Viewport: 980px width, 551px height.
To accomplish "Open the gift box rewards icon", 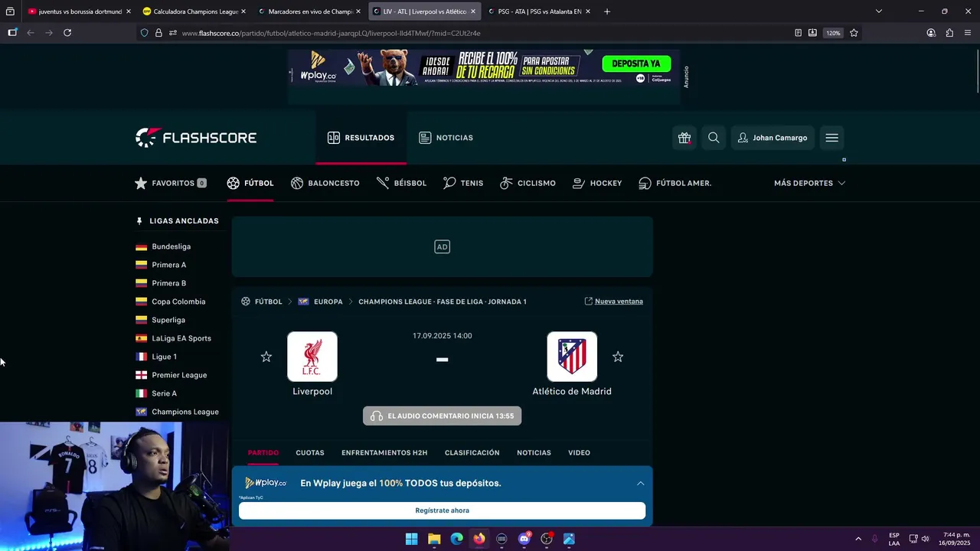I will [x=684, y=138].
